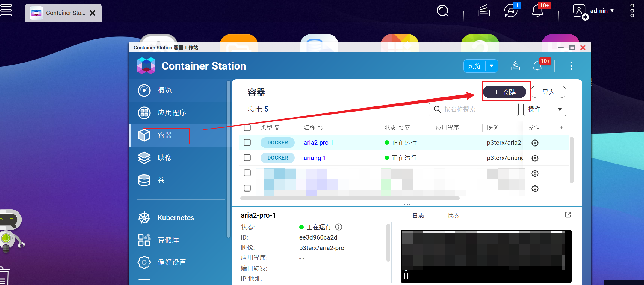The image size is (644, 285).
Task: Click the running status info icon
Action: point(339,227)
